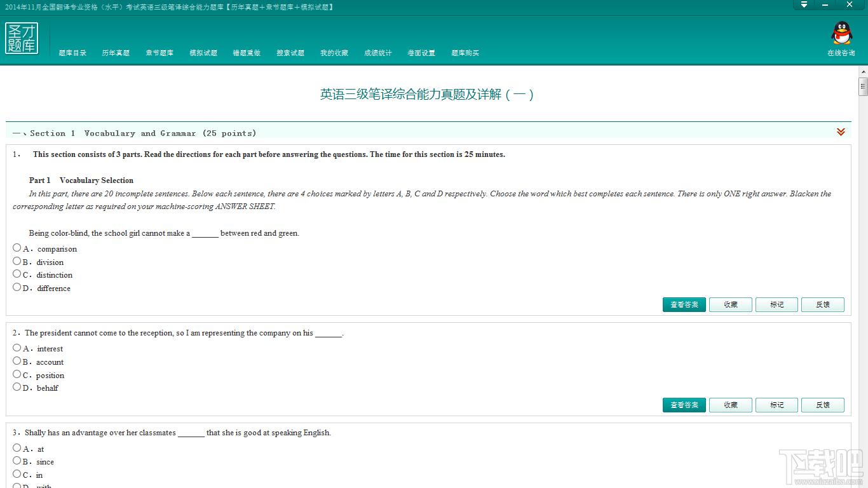This screenshot has height=488, width=868.
Task: Pick option C in for question 3
Action: [17, 474]
